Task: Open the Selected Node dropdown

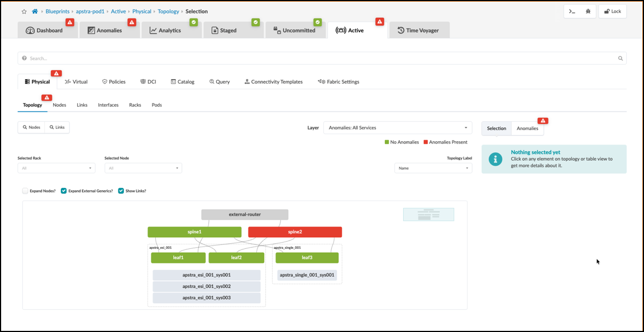Action: (143, 168)
